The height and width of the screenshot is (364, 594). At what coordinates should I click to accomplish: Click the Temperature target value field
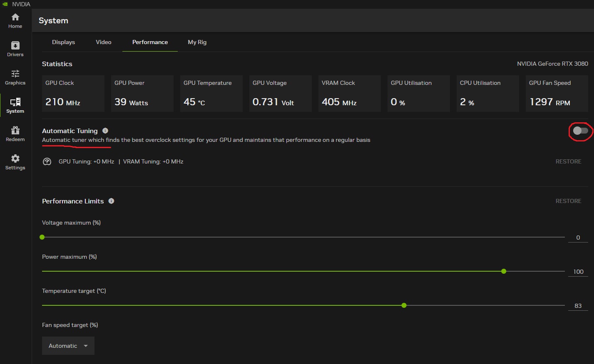coord(578,306)
